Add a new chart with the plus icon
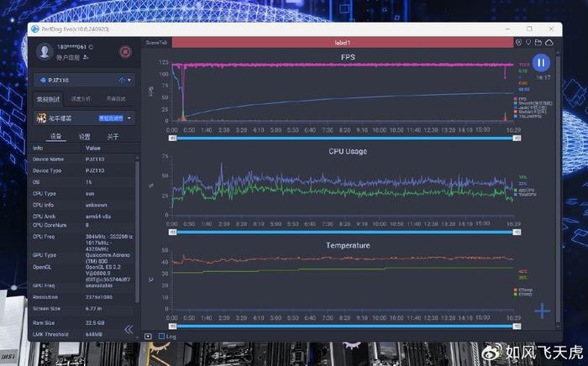588x366 pixels. [543, 311]
